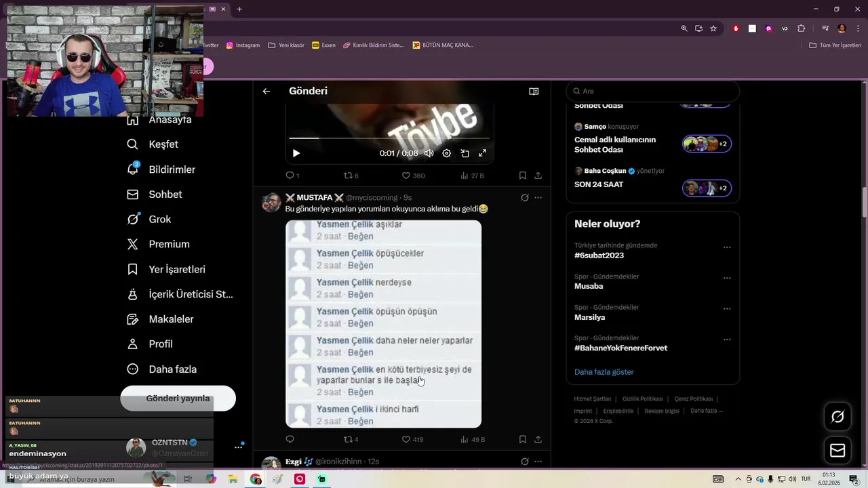The width and height of the screenshot is (868, 488).
Task: Open account menu dots next to OZNTSTN
Action: (x=238, y=447)
